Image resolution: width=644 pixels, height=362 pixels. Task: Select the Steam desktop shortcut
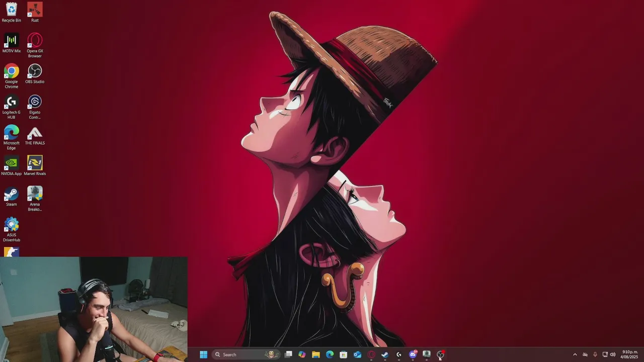tap(11, 197)
